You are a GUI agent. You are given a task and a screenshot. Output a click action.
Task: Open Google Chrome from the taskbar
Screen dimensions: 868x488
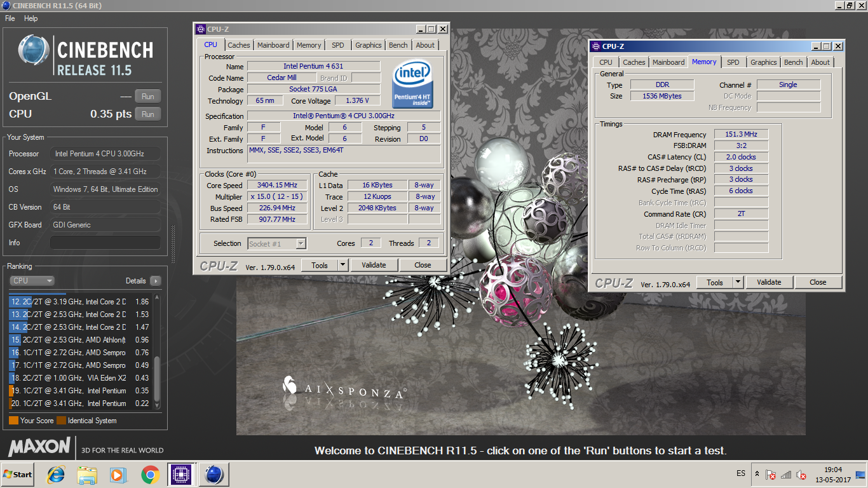pyautogui.click(x=150, y=474)
